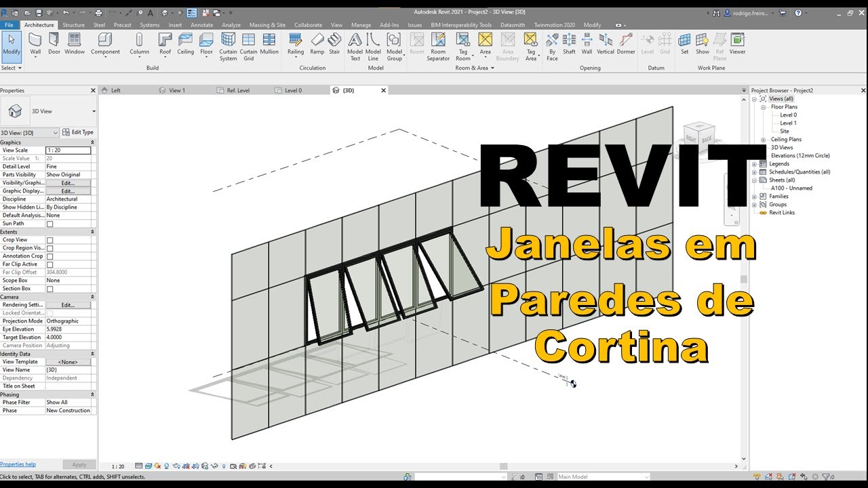
Task: Enable the Far Clip Active checkbox
Action: [50, 264]
